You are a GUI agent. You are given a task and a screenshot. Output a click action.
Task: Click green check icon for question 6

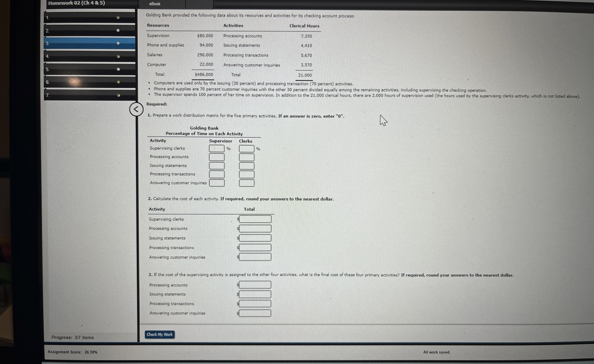click(x=118, y=82)
